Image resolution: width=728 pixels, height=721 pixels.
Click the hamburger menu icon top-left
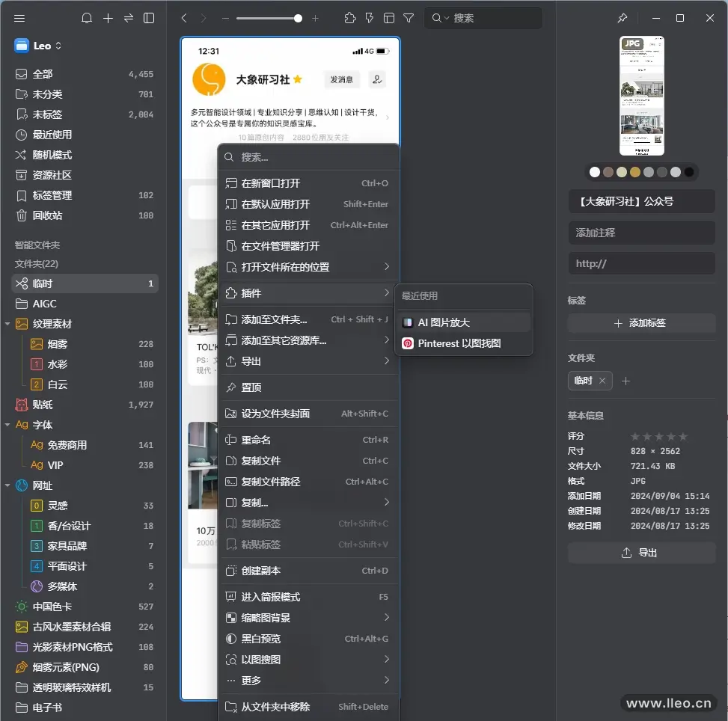click(x=19, y=17)
